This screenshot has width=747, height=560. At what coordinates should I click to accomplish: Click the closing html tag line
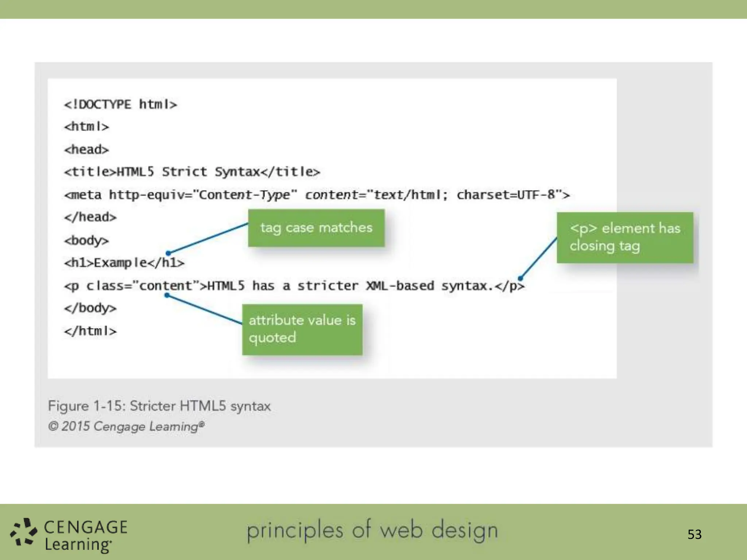[x=90, y=331]
